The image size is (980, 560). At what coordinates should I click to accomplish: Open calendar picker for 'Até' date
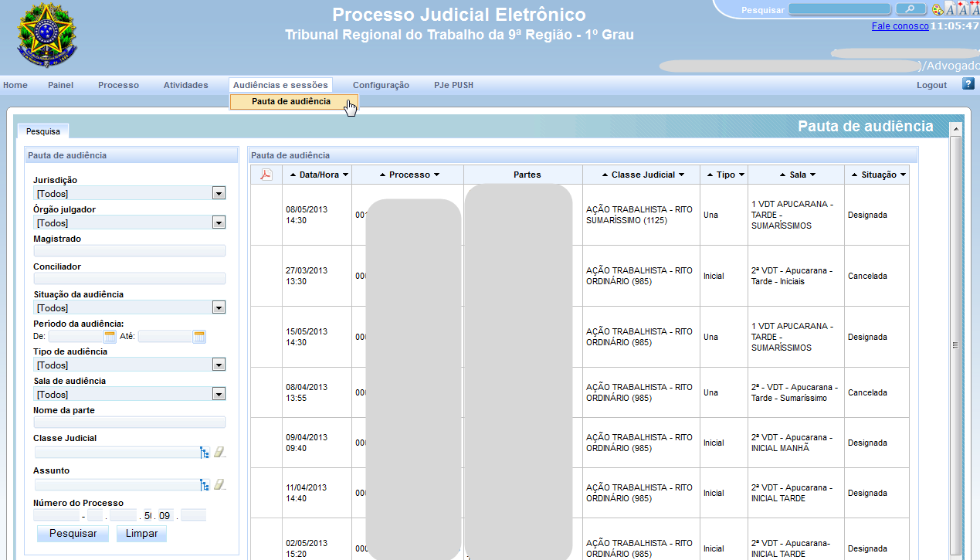(x=199, y=336)
